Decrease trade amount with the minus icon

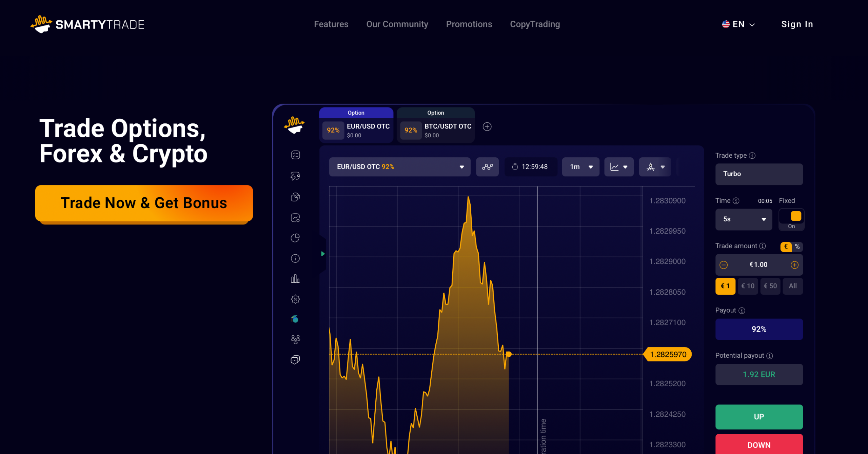point(724,265)
